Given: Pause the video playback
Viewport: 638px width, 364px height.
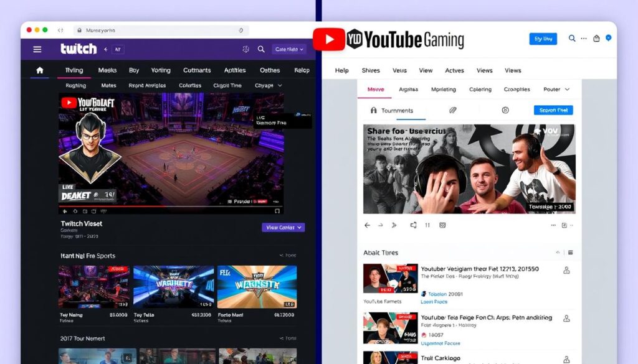Looking at the screenshot, I should tap(427, 225).
